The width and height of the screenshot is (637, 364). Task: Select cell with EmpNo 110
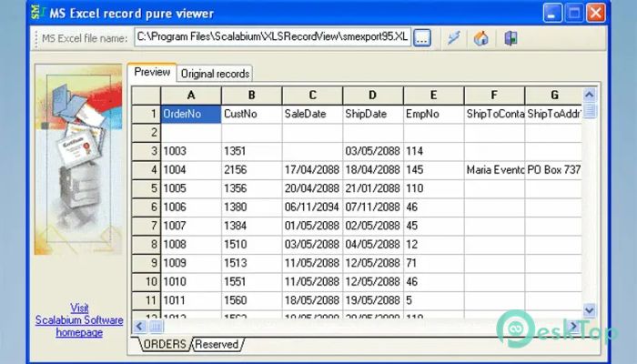[433, 188]
